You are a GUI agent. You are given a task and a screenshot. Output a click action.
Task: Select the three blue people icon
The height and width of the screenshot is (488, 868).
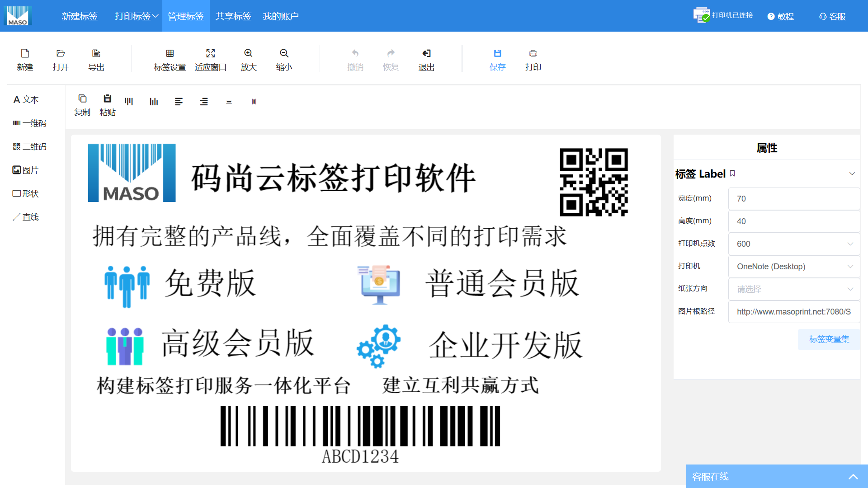tap(127, 286)
